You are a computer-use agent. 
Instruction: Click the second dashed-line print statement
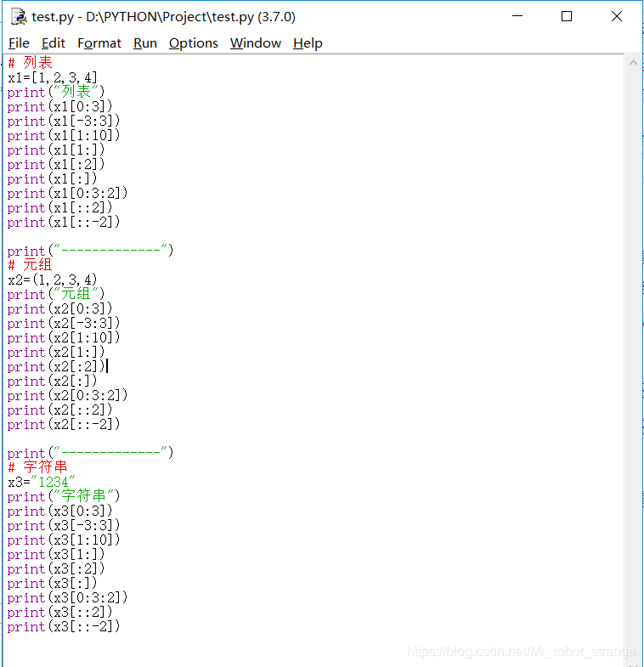click(x=90, y=453)
